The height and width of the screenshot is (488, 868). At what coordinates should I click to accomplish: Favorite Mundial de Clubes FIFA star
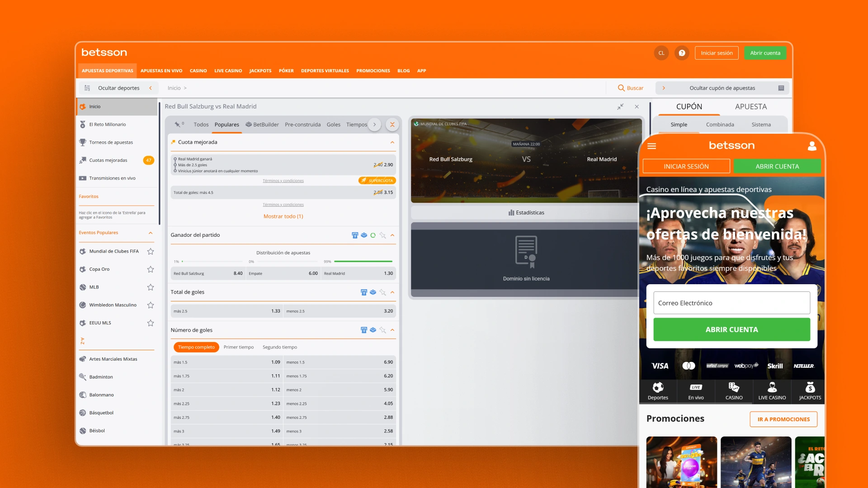[x=151, y=251]
